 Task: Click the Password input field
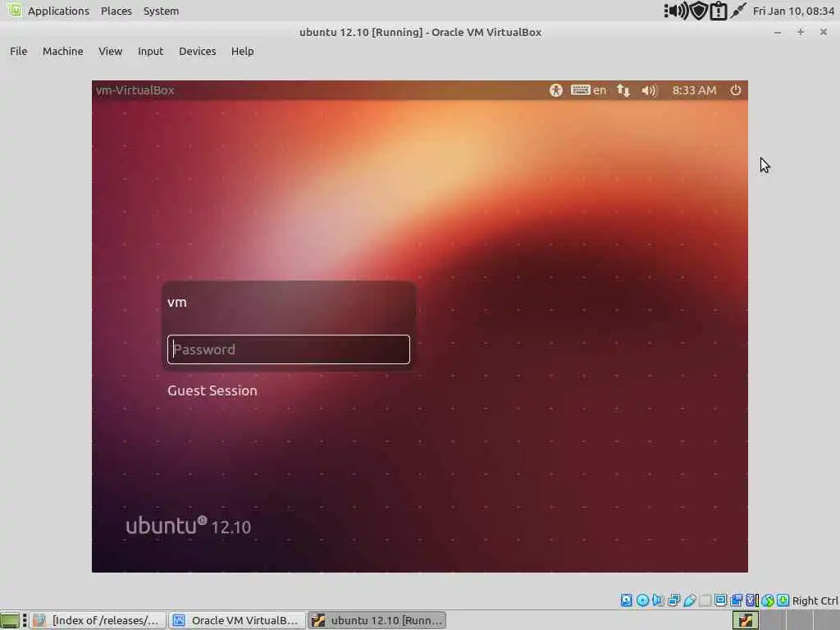[288, 349]
